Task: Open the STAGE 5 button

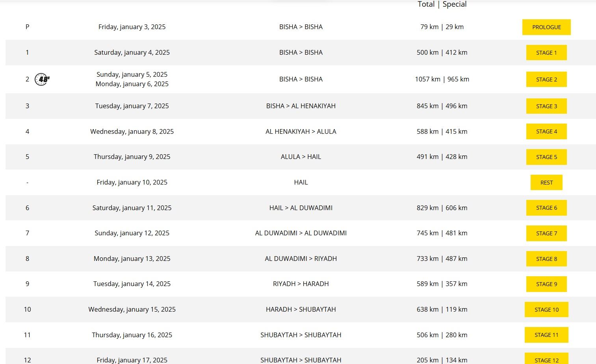Action: tap(546, 157)
